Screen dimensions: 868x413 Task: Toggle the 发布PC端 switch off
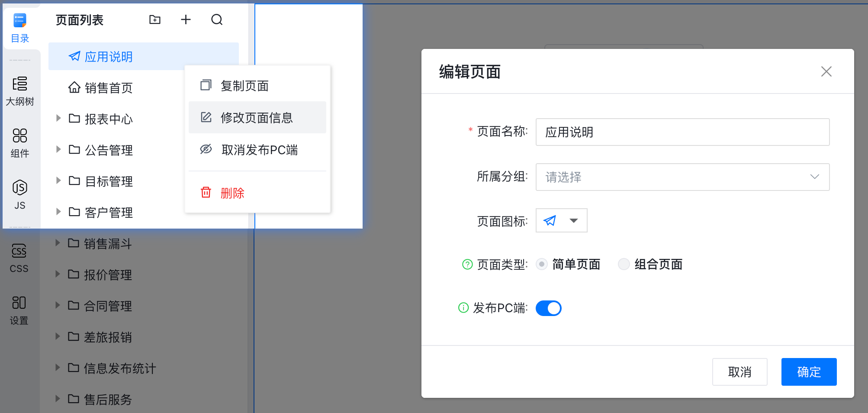tap(548, 308)
